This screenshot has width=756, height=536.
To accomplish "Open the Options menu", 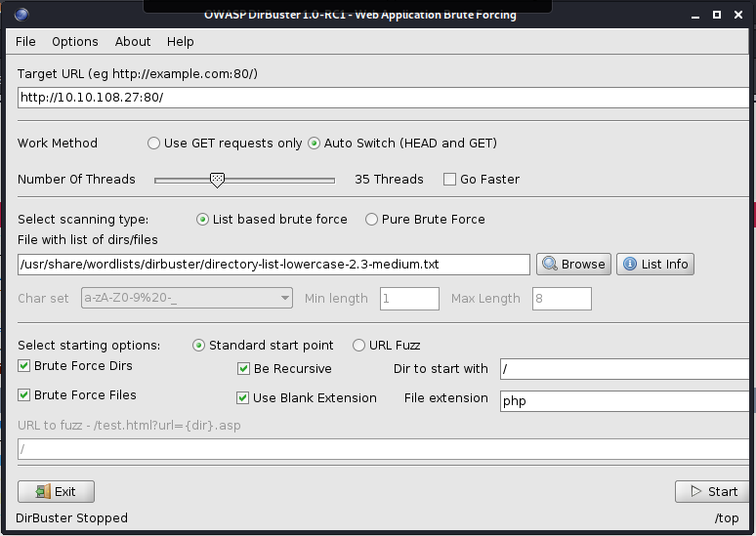I will (75, 42).
